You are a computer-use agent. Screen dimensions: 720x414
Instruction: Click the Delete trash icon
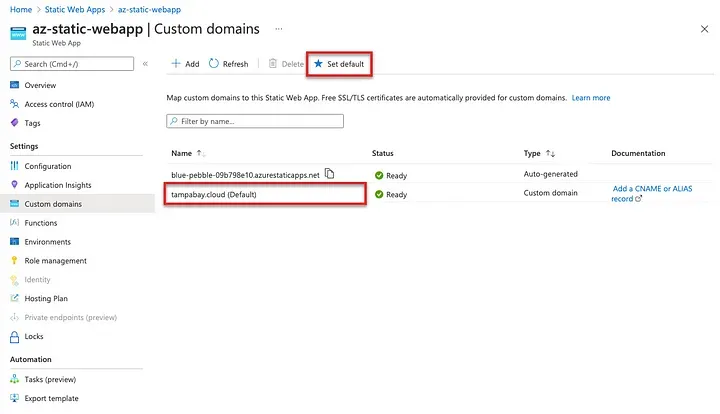(x=273, y=63)
